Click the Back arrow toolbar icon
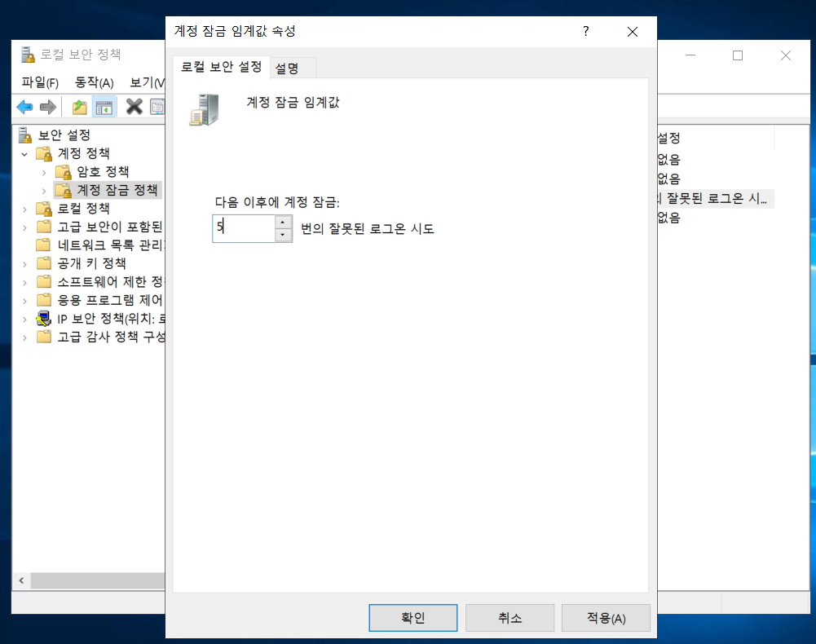 pyautogui.click(x=24, y=108)
